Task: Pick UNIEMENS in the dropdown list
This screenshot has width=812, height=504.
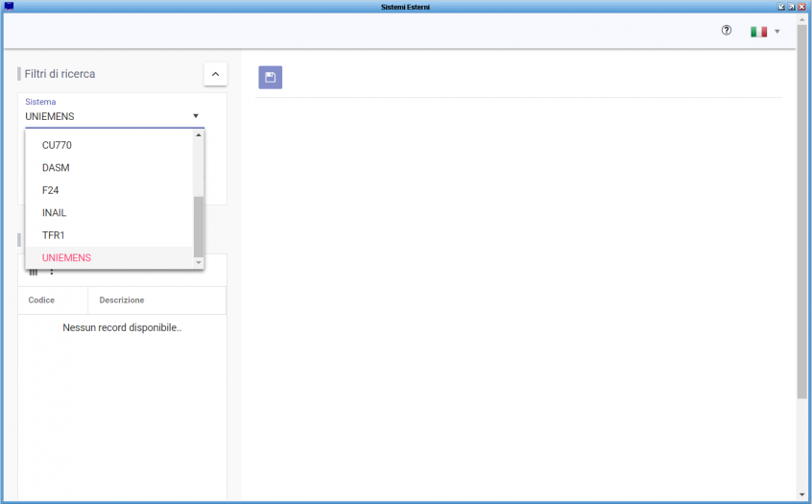Action: (109, 258)
